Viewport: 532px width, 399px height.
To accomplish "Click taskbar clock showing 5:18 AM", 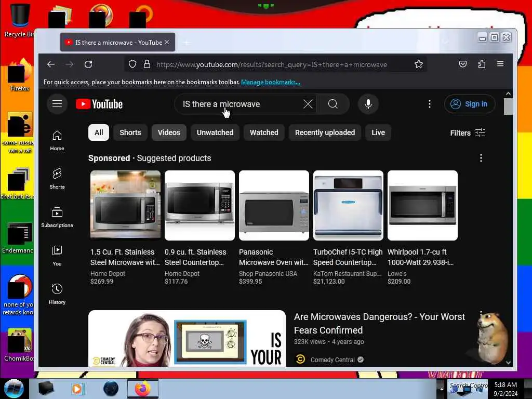I will pos(506,389).
